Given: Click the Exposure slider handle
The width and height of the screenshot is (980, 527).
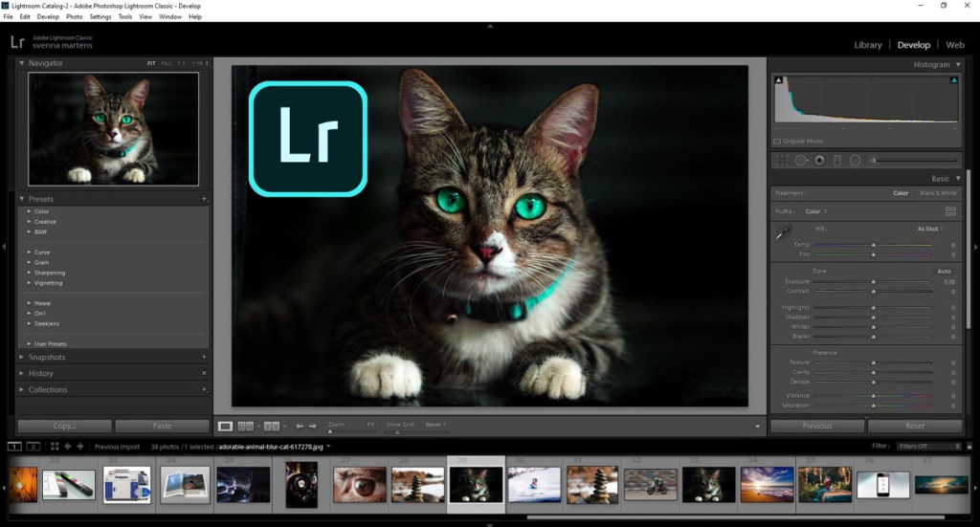Looking at the screenshot, I should tap(873, 282).
